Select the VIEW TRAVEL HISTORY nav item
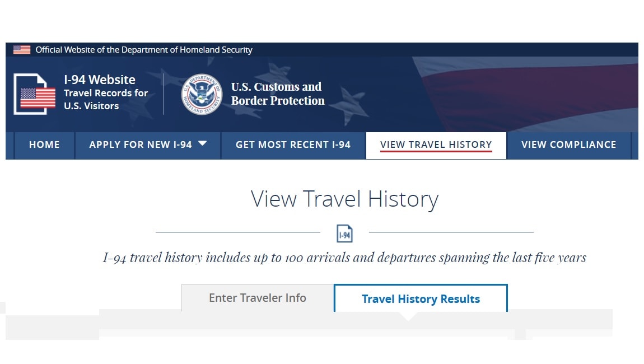Viewport: 644px width, 364px height. [x=436, y=145]
